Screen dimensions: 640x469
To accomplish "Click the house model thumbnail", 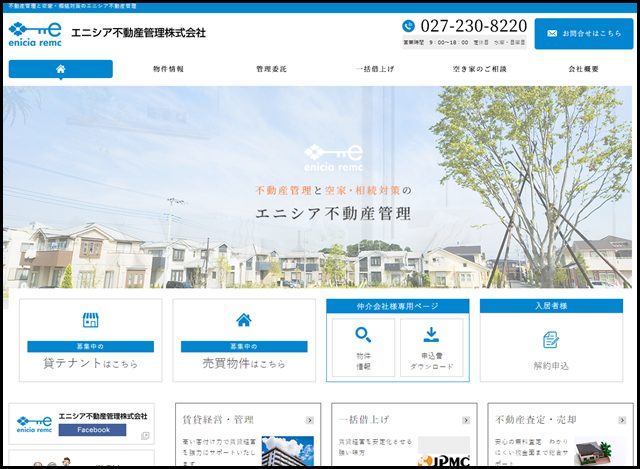I will (600, 451).
